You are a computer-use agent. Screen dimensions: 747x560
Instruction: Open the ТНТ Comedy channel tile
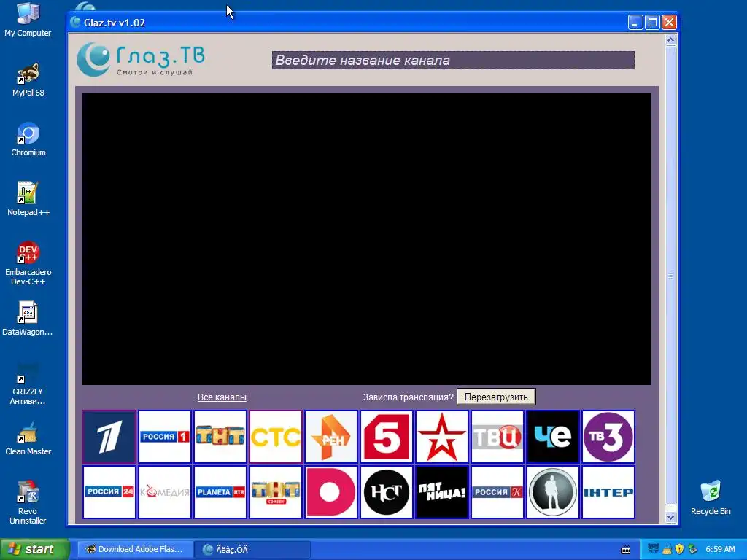(276, 492)
